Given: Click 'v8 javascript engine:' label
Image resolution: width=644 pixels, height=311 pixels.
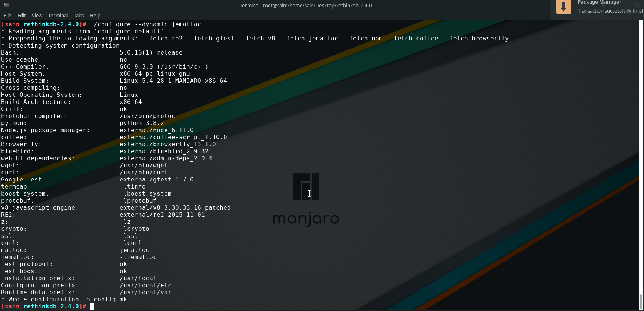Looking at the screenshot, I should coord(40,208).
